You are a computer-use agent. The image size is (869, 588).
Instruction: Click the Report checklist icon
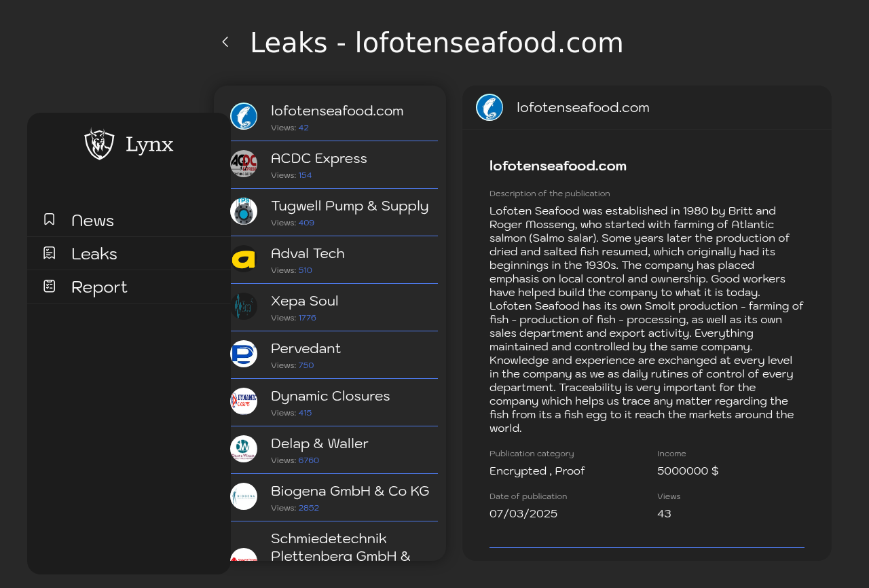50,286
